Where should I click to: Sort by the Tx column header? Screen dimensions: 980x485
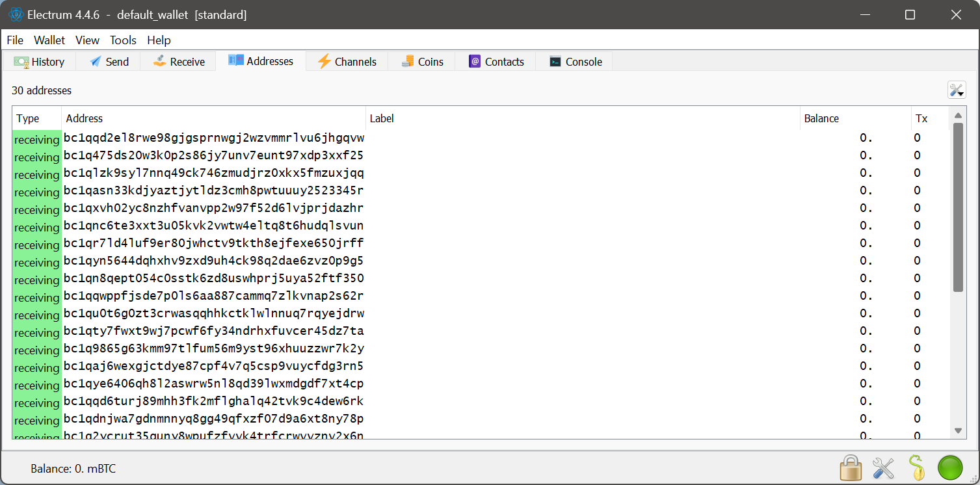click(930, 118)
